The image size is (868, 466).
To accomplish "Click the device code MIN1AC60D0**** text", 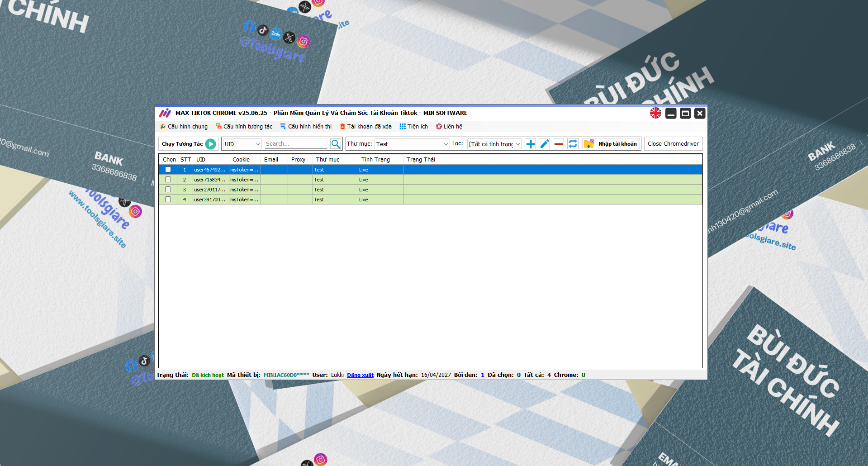I will pos(286,375).
